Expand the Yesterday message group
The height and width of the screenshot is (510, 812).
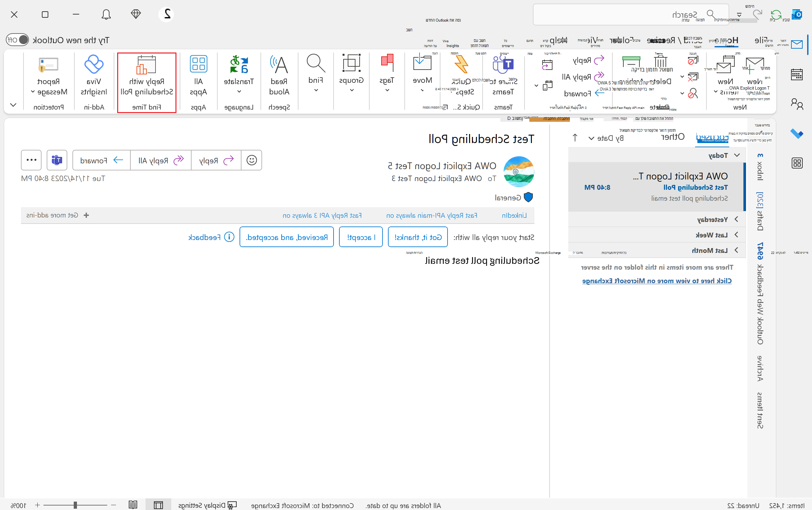(x=736, y=219)
